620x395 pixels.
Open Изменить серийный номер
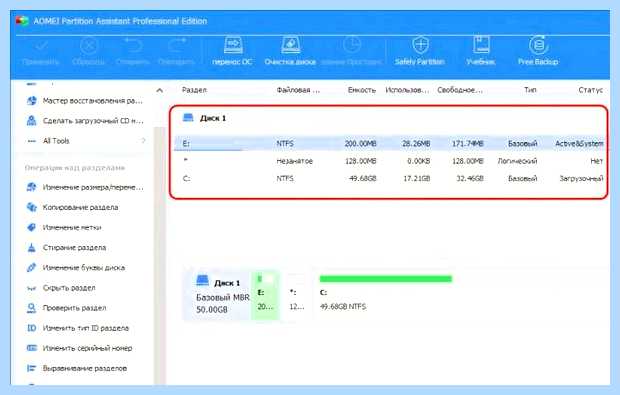click(79, 348)
